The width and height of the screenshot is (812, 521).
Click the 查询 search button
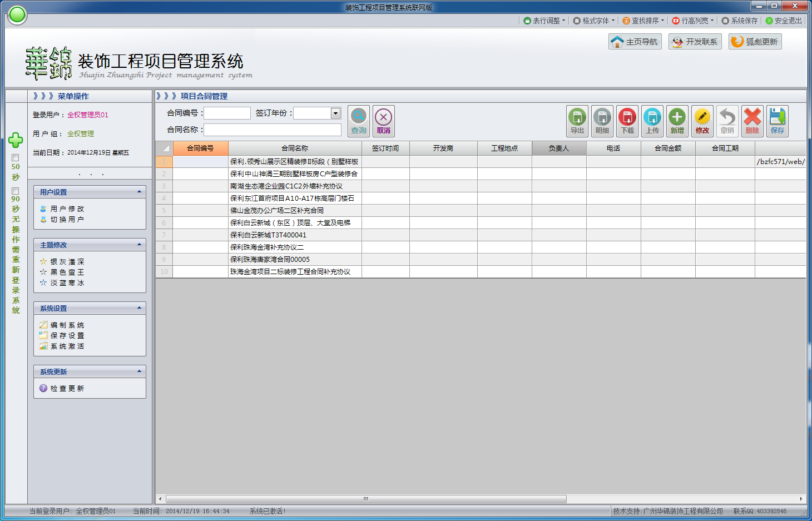(358, 121)
